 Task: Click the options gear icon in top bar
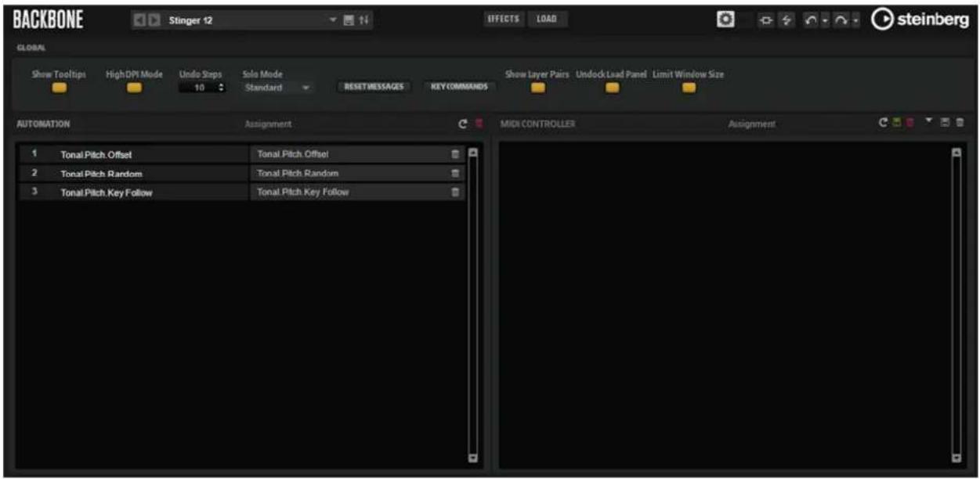(726, 20)
